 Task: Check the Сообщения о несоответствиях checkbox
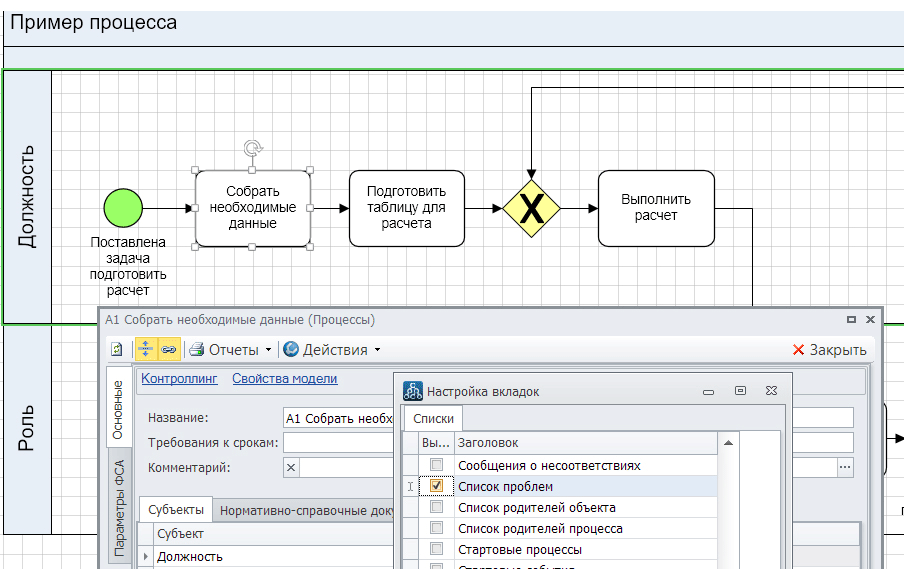click(436, 465)
